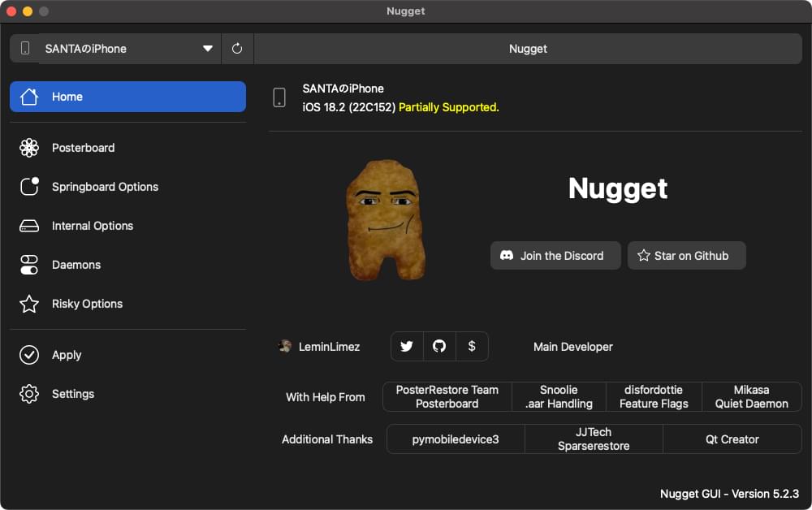Switch to the Daemons page
This screenshot has height=510, width=812.
(x=127, y=265)
